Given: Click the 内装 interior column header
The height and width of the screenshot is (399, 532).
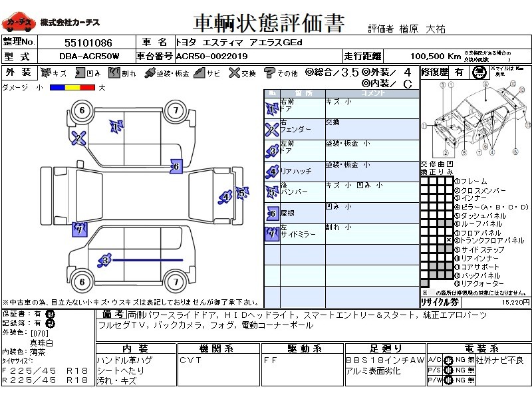Looking at the screenshot, I should tap(134, 348).
